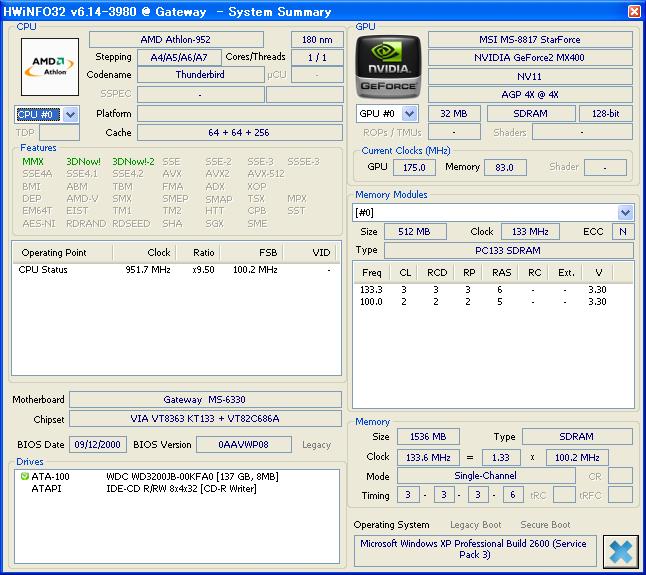Click the MSI MS-8817 StarForce field

pos(530,40)
